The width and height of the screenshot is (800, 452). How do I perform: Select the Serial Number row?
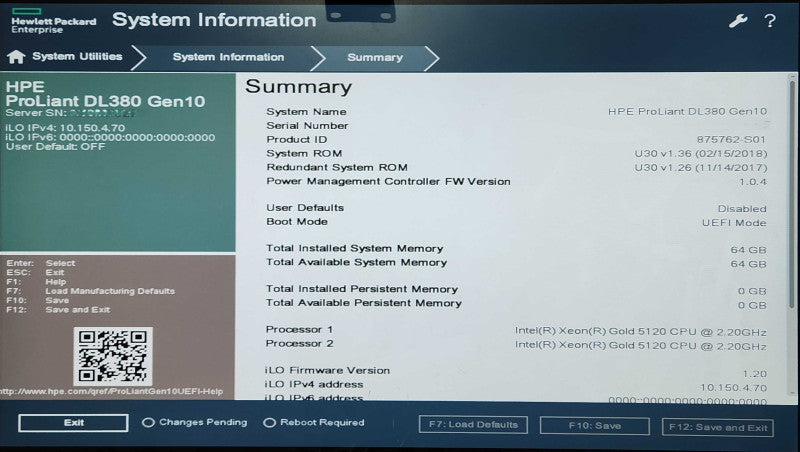coord(516,125)
